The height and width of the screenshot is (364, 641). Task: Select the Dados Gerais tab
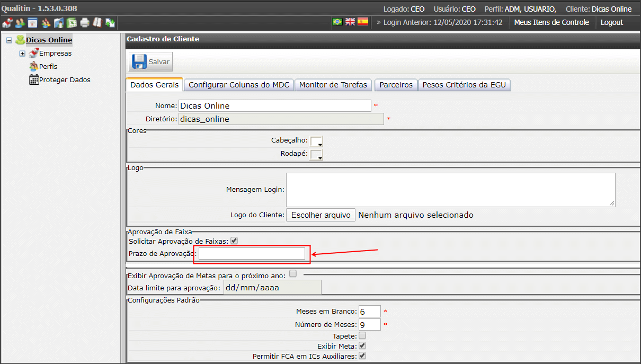155,85
